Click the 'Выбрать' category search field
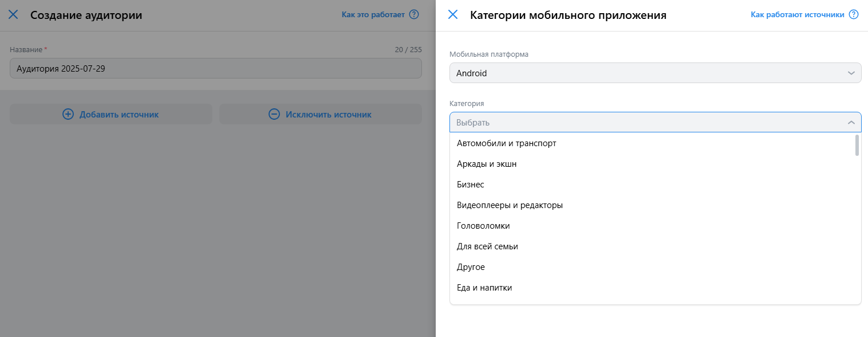The height and width of the screenshot is (337, 868). tap(647, 122)
